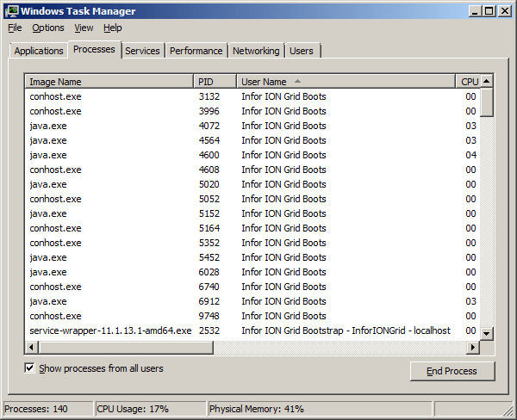Screen dimensions: 517x420
Task: Select the service-wrapper-11.1.13.1-amd64.exe process
Action: tap(110, 330)
